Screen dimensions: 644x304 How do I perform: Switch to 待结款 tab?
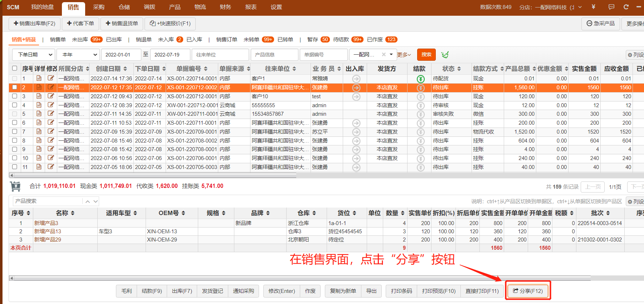(341, 40)
